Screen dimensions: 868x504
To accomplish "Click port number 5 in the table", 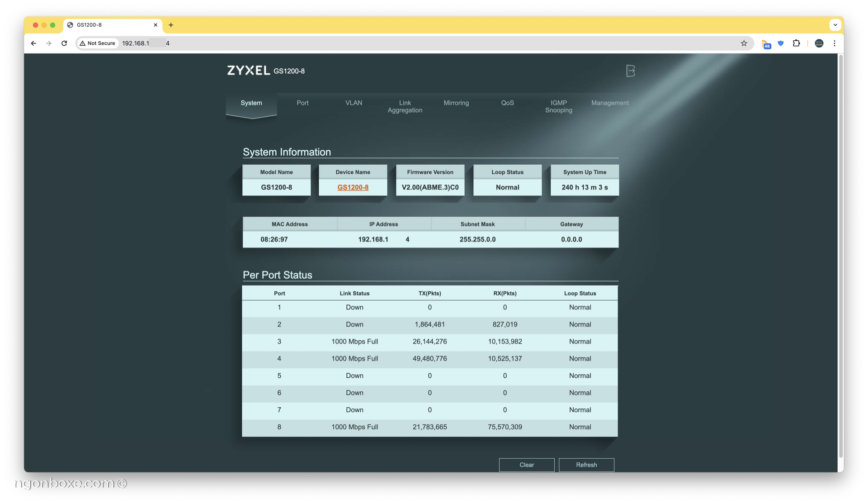I will pyautogui.click(x=279, y=376).
